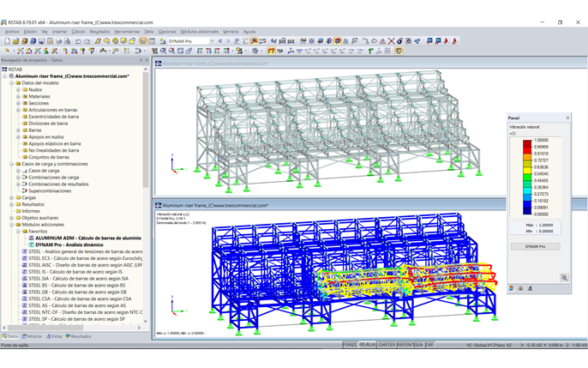This screenshot has width=588, height=368.
Task: Close the Panel window
Action: tap(567, 118)
